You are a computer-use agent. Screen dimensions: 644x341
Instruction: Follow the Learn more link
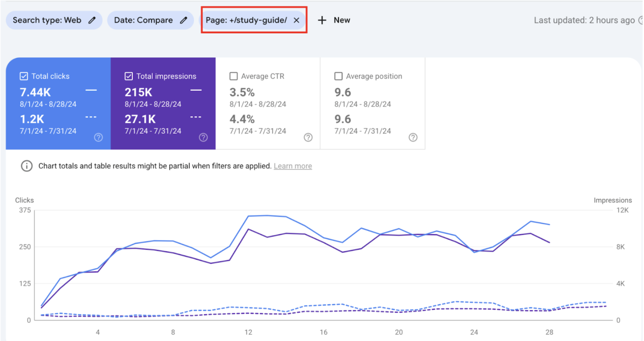tap(292, 166)
